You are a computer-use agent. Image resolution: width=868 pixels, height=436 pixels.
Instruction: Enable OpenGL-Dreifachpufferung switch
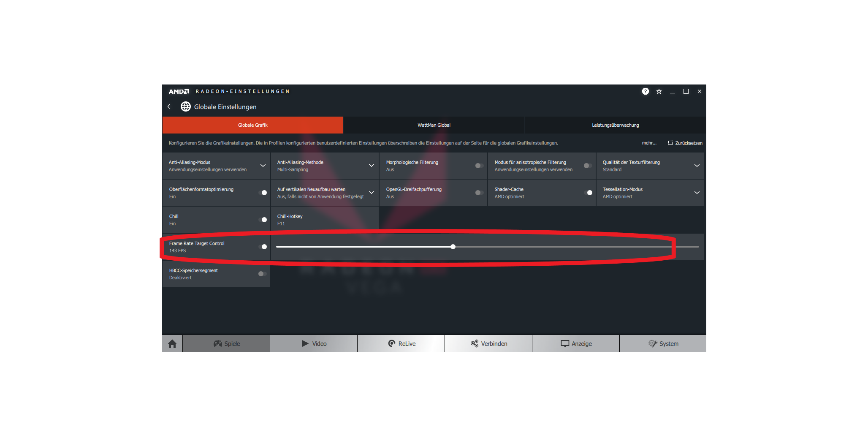tap(479, 193)
